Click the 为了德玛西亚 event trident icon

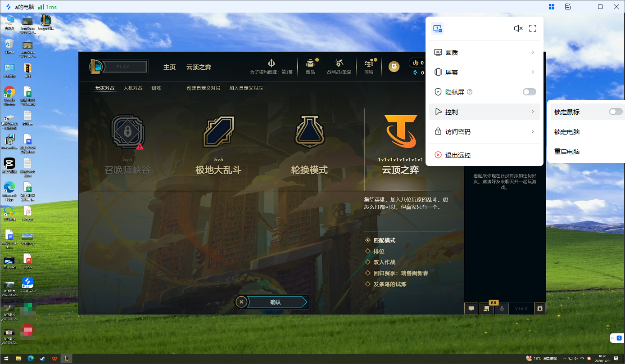pyautogui.click(x=271, y=63)
